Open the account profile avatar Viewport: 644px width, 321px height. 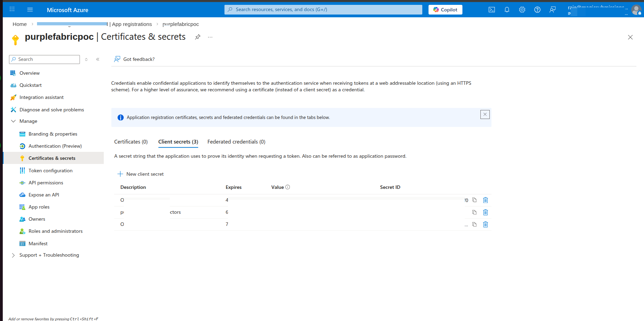click(x=636, y=10)
